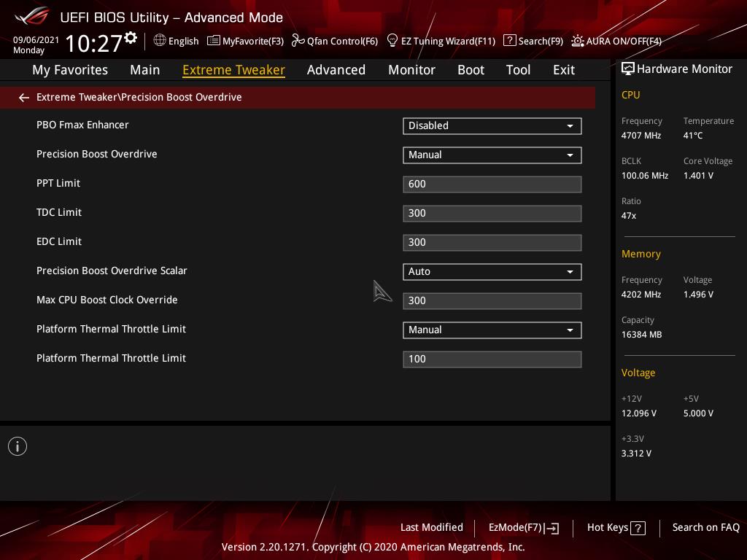Image resolution: width=747 pixels, height=560 pixels.
Task: Click +12V reading 12.096 V
Action: [639, 413]
